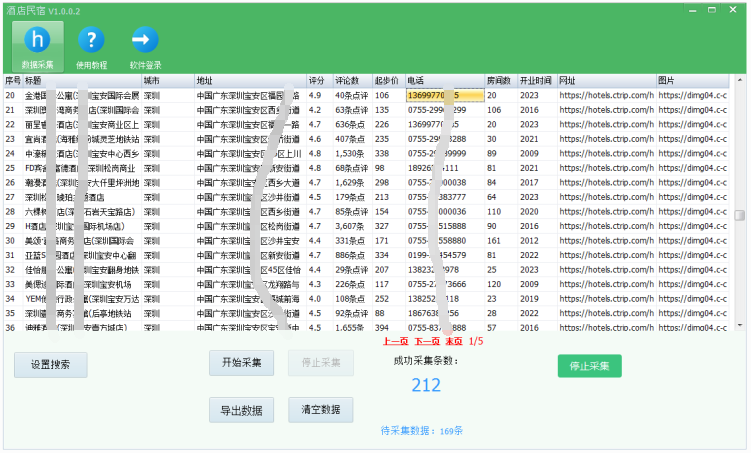
Task: Select price cell 88 in row 35
Action: 389,313
